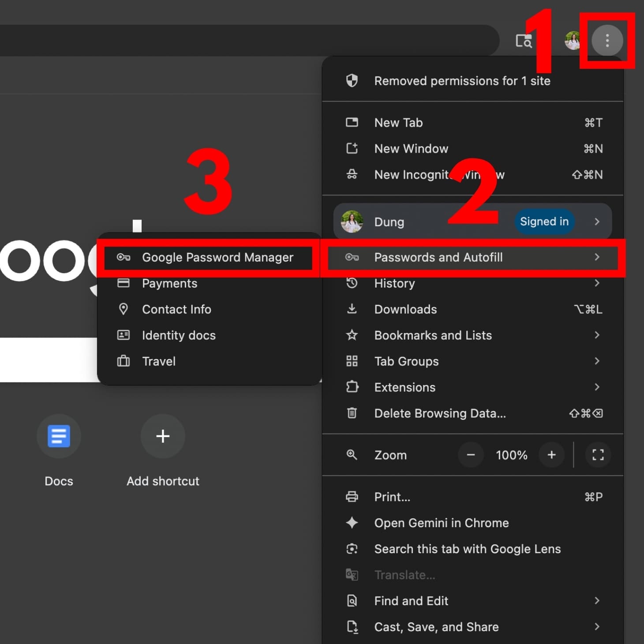Click the Add shortcut plus button
This screenshot has height=644, width=644.
point(163,436)
